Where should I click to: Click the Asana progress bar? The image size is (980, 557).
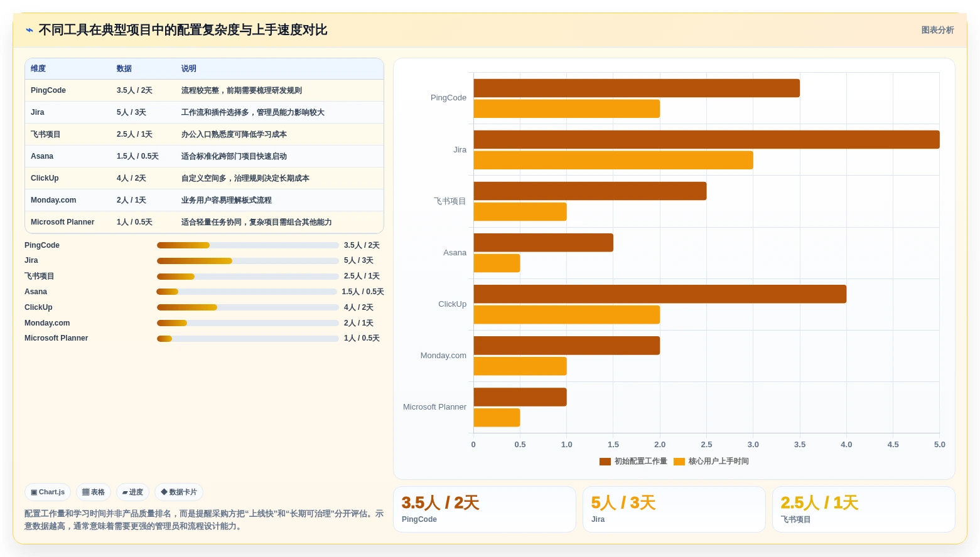(x=247, y=292)
